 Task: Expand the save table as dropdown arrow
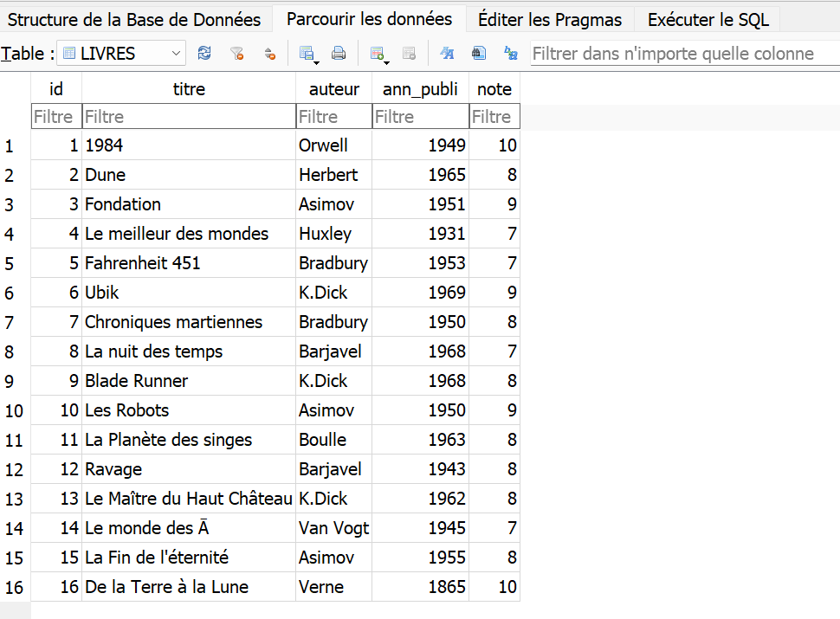[317, 61]
